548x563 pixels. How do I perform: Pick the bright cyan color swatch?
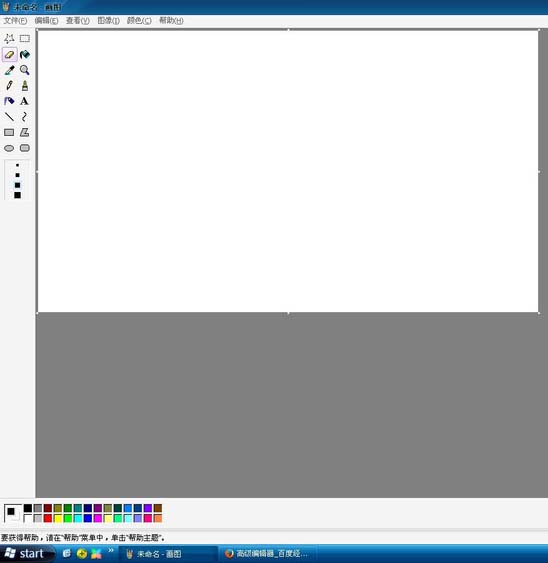pos(78,518)
